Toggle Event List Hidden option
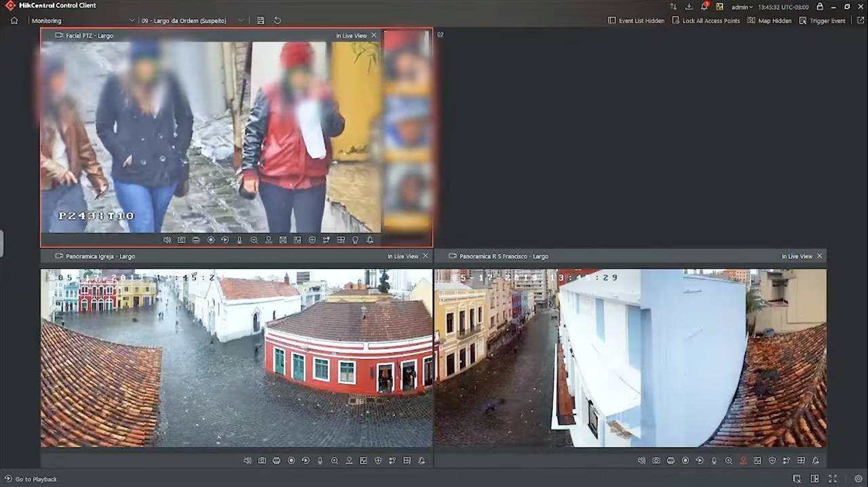The width and height of the screenshot is (868, 487). (x=636, y=20)
